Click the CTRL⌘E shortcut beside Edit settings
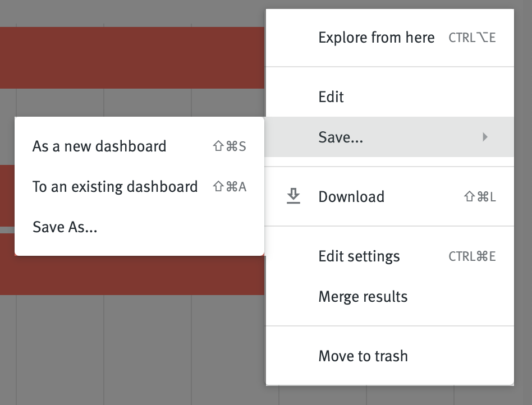532x405 pixels. 472,256
